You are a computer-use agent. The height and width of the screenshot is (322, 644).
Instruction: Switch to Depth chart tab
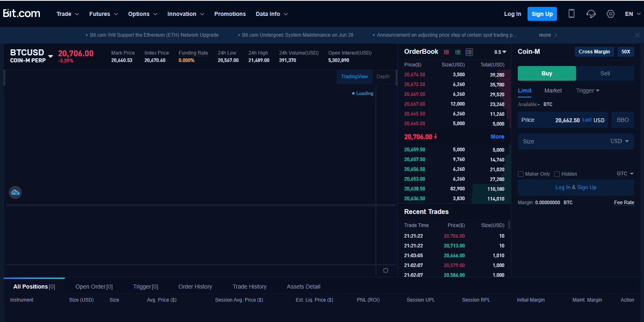click(x=383, y=77)
